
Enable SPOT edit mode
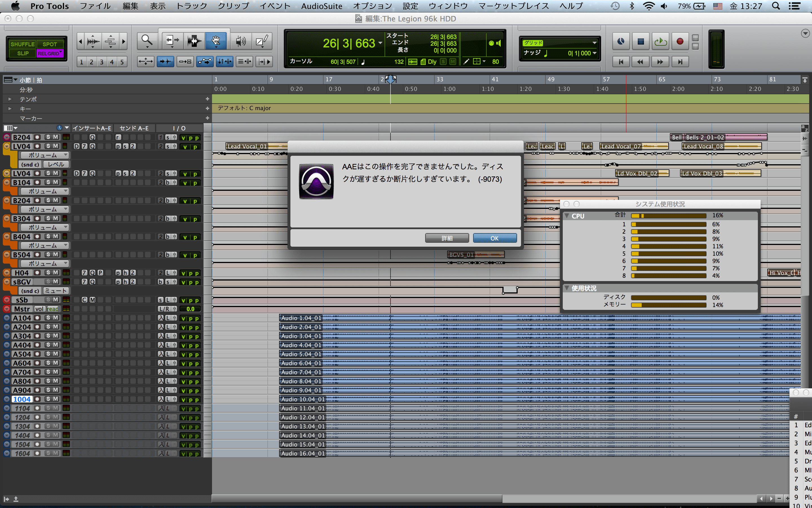[x=50, y=44]
